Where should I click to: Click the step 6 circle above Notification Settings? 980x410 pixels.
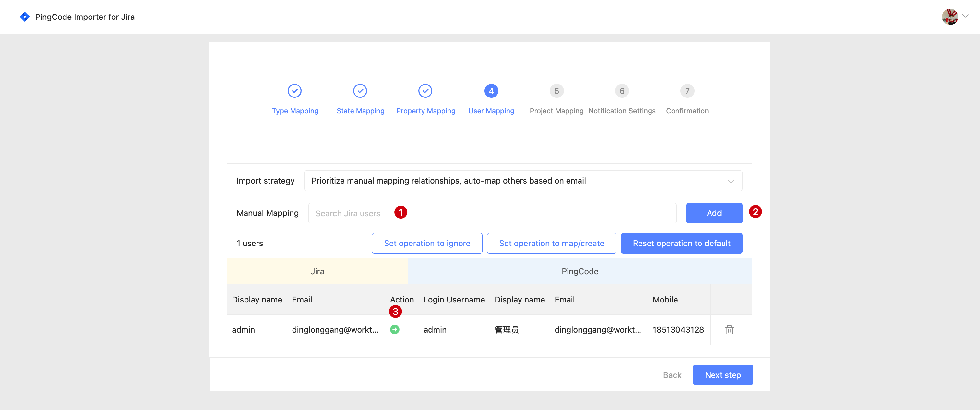point(622,91)
